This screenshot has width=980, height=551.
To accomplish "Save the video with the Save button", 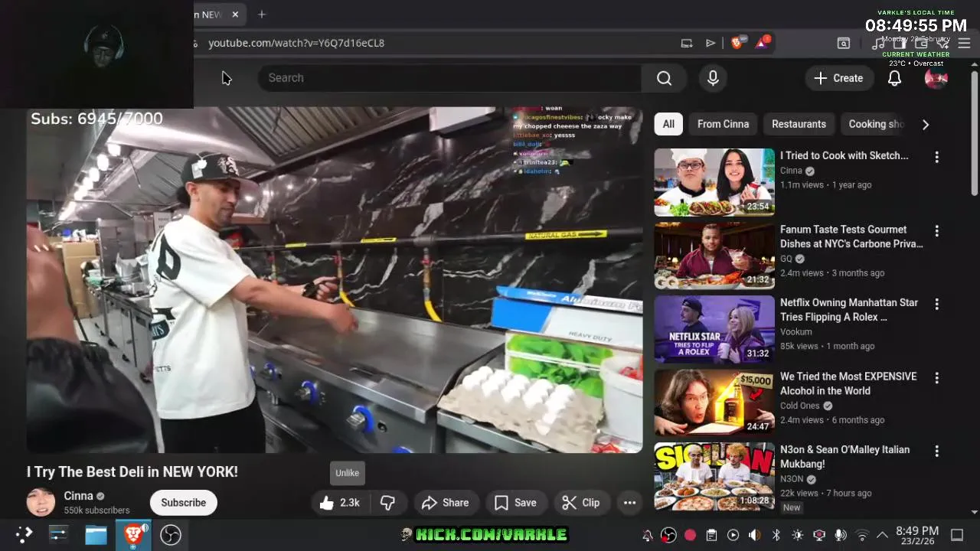I will (515, 503).
